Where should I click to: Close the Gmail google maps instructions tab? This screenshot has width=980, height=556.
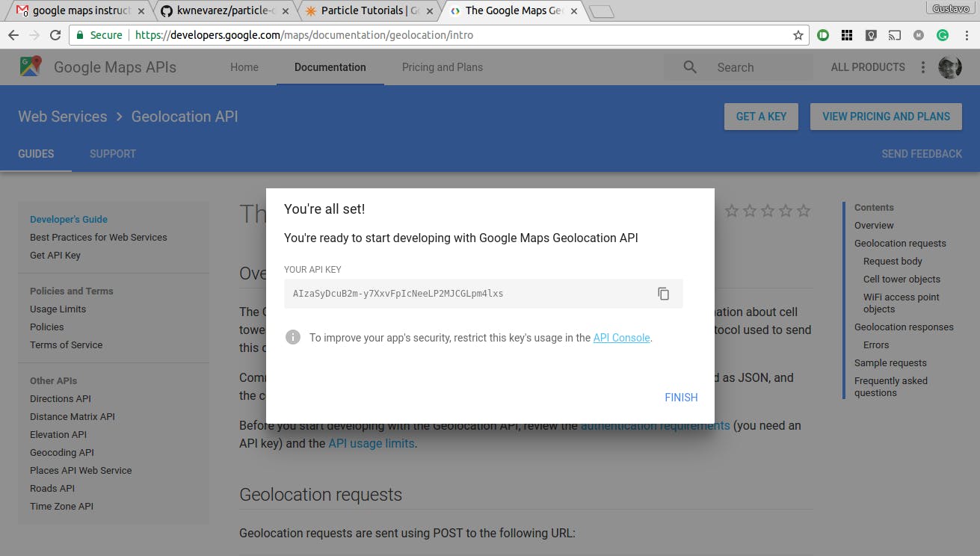[x=142, y=11]
